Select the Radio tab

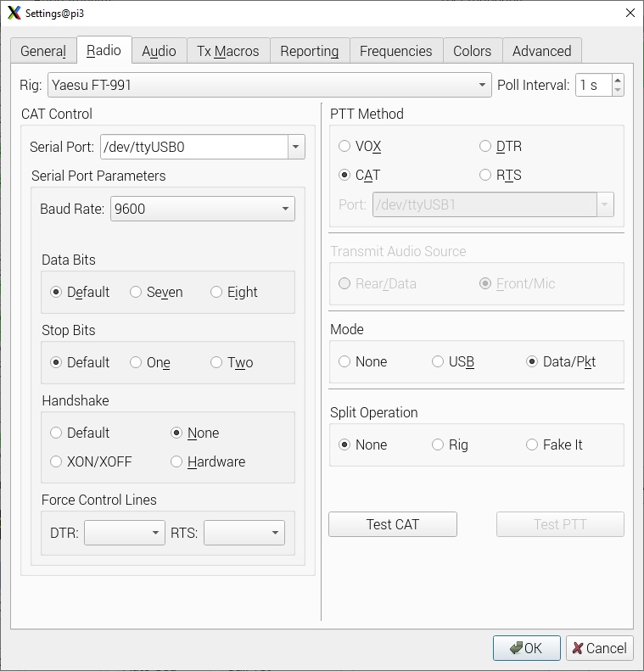tap(104, 50)
